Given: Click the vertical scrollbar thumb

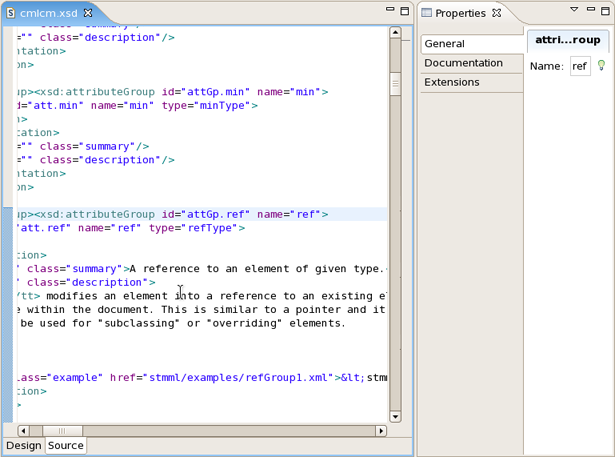Looking at the screenshot, I should point(395,84).
